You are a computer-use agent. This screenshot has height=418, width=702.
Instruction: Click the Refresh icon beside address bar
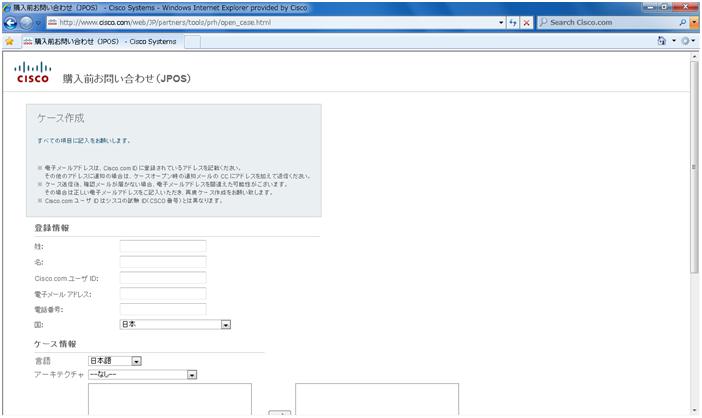coord(513,22)
